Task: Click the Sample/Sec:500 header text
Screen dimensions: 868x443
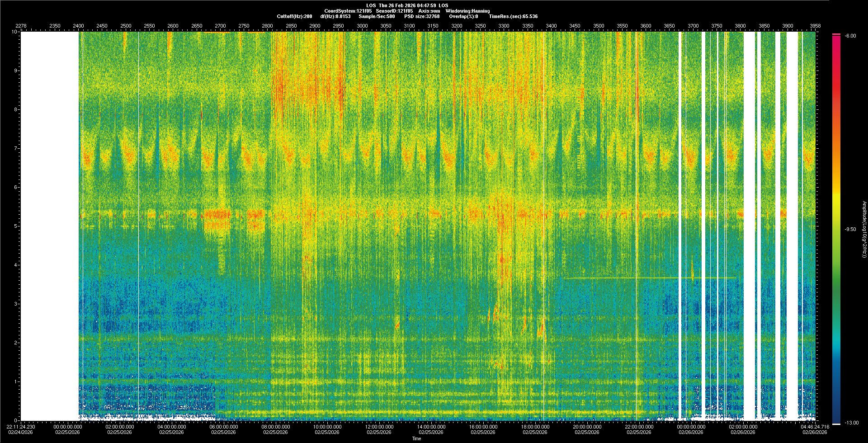Action: point(377,16)
